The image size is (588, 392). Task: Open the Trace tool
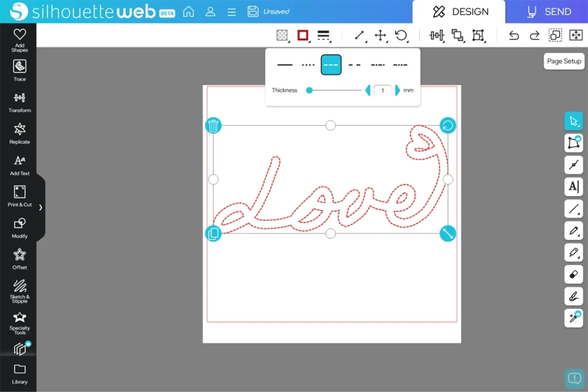point(20,70)
